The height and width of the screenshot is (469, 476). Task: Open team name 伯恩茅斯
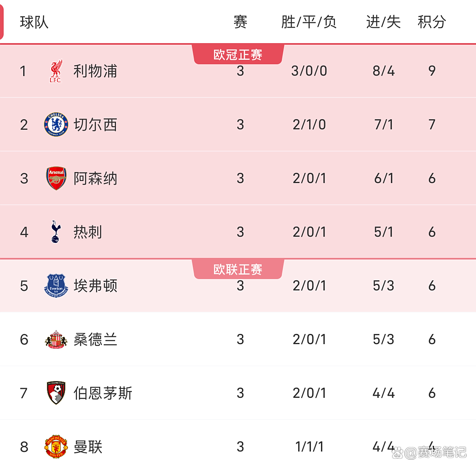[103, 393]
